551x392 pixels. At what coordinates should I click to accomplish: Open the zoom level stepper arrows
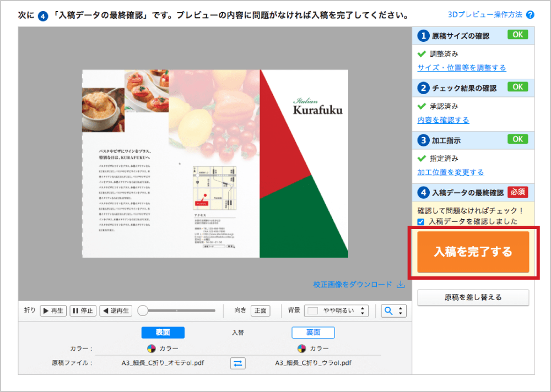pos(401,311)
